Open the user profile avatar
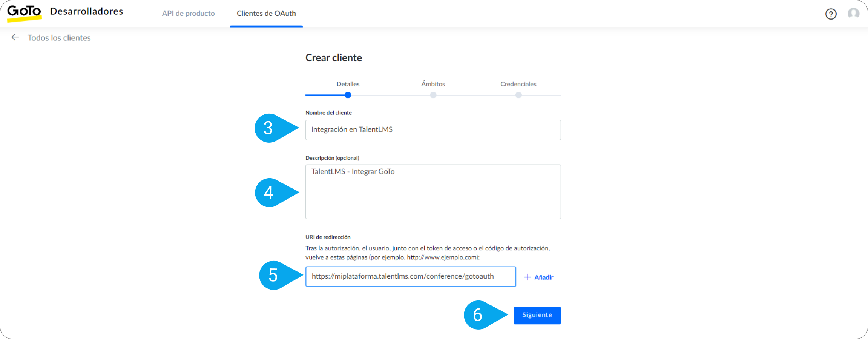 (x=853, y=14)
